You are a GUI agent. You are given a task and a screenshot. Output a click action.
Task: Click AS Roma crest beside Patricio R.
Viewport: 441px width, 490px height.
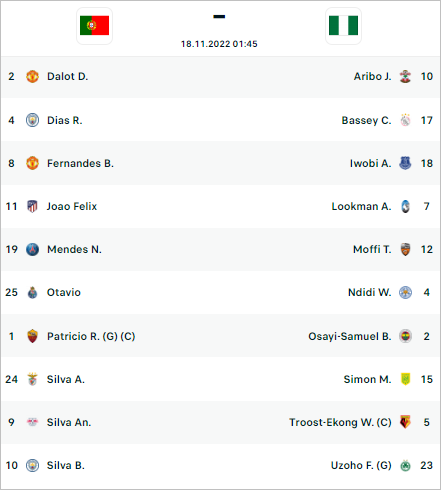[x=32, y=336]
